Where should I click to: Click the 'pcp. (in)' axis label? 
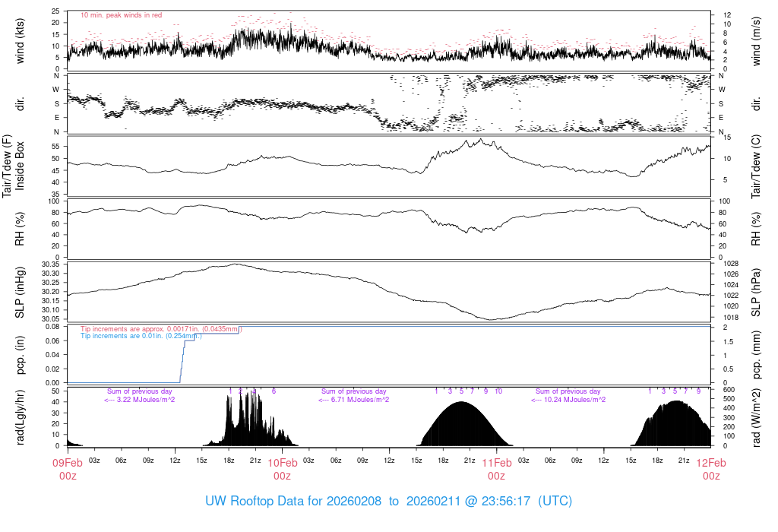(x=20, y=355)
